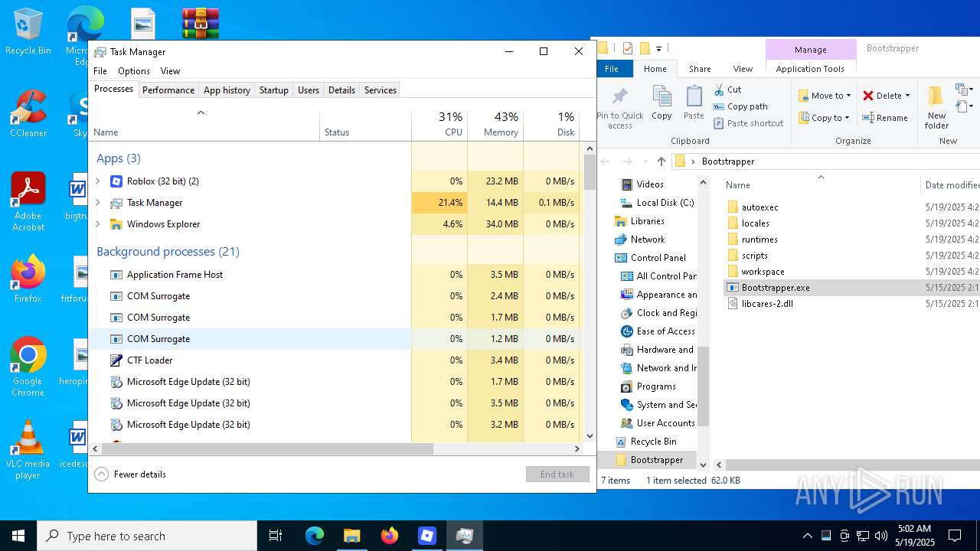Open the Copy to dropdown
This screenshot has width=980, height=551.
pos(824,118)
